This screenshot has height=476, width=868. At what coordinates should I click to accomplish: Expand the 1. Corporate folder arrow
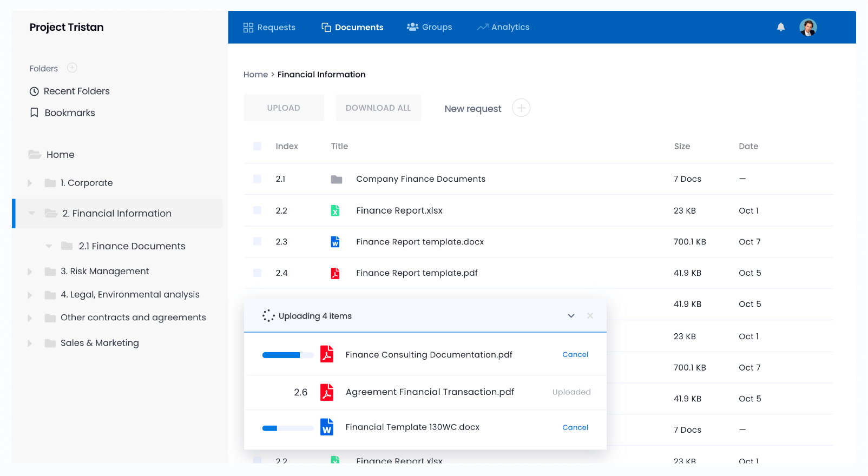[30, 183]
